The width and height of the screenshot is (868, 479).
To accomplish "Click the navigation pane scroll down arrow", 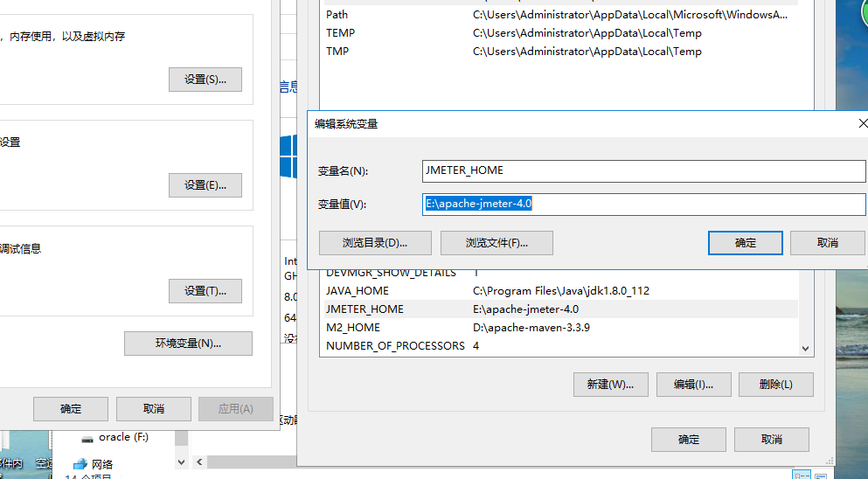I will point(182,462).
